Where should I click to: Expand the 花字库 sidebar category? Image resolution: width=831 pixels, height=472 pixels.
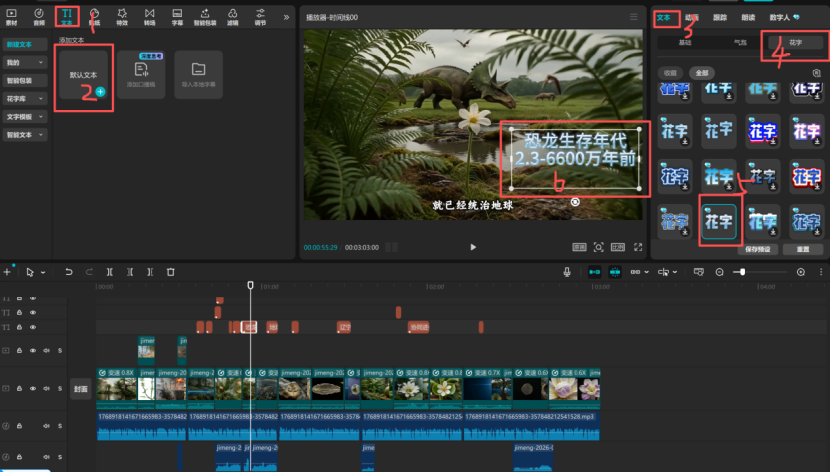coord(24,98)
